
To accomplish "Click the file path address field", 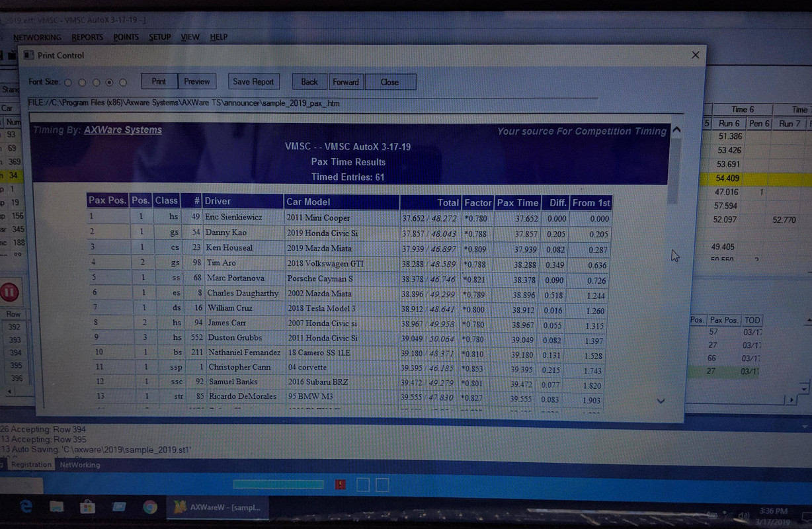I will click(x=312, y=103).
